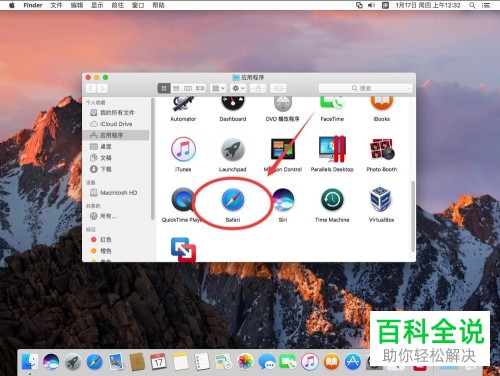Viewport: 500px width, 376px height.
Task: Open the Apple menu
Action: 12,5
